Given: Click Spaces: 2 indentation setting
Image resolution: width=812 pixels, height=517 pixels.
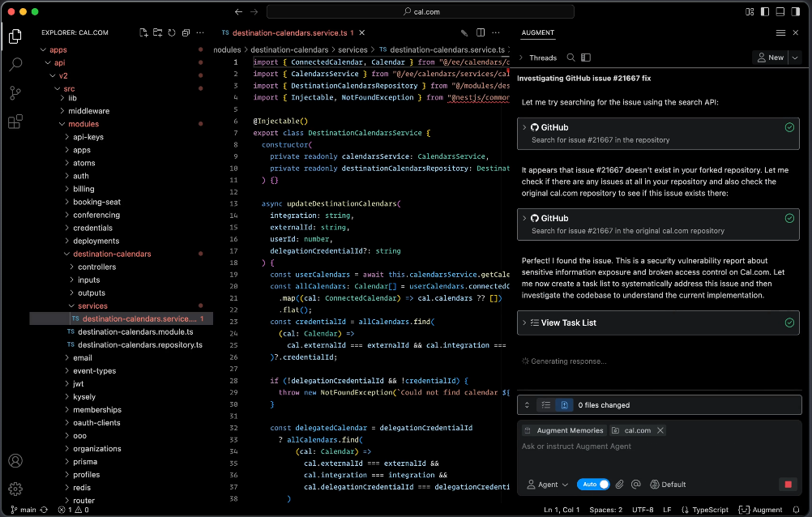Looking at the screenshot, I should (x=606, y=510).
